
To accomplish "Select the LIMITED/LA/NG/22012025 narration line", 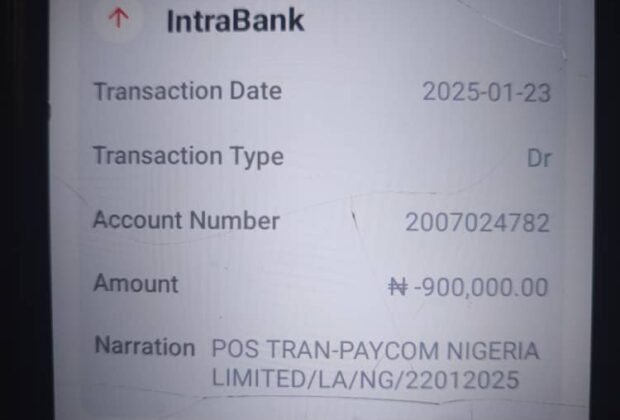I will click(x=365, y=379).
